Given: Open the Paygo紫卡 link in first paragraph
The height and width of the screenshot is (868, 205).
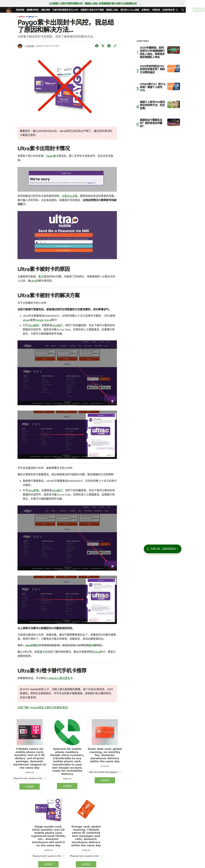Looking at the screenshot, I should 52,156.
